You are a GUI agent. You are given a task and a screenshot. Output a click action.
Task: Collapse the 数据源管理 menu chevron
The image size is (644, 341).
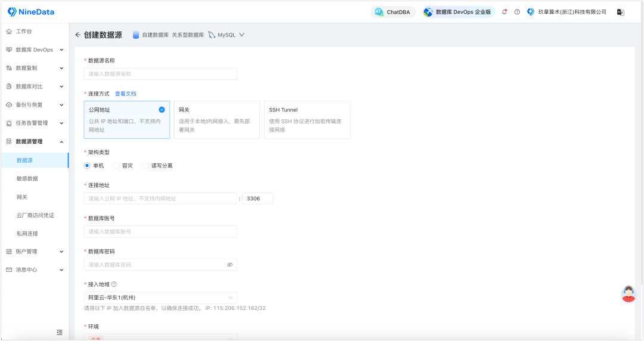(x=61, y=142)
